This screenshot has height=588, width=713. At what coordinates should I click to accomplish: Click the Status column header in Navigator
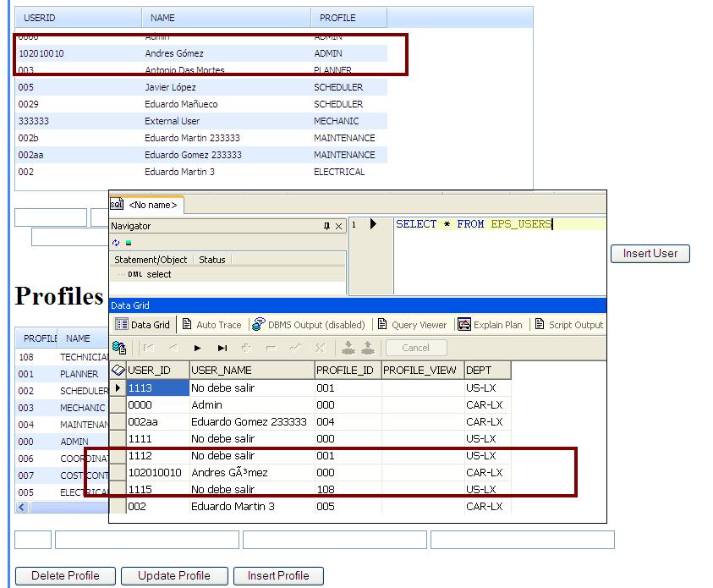[x=212, y=260]
